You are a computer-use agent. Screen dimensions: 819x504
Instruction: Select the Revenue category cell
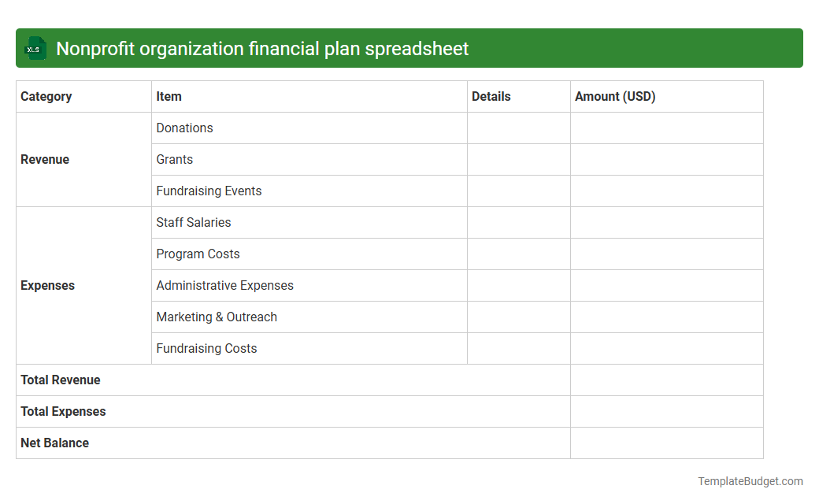45,159
